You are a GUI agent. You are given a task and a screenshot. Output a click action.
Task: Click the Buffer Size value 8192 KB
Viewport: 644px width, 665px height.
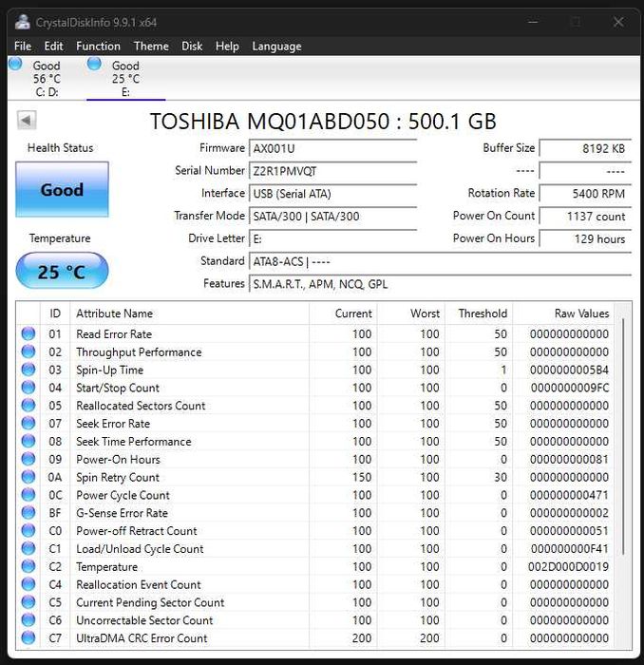click(x=585, y=149)
